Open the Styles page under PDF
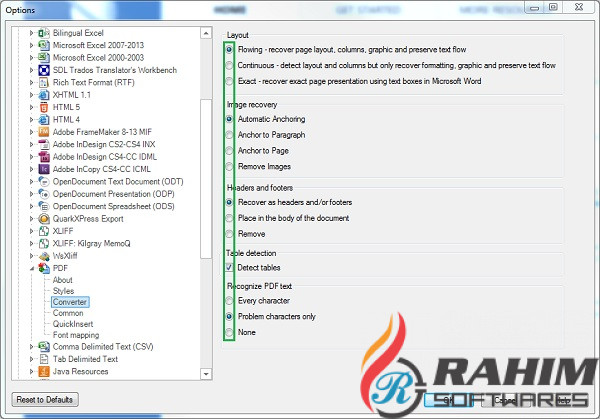The width and height of the screenshot is (600, 419). click(x=63, y=291)
